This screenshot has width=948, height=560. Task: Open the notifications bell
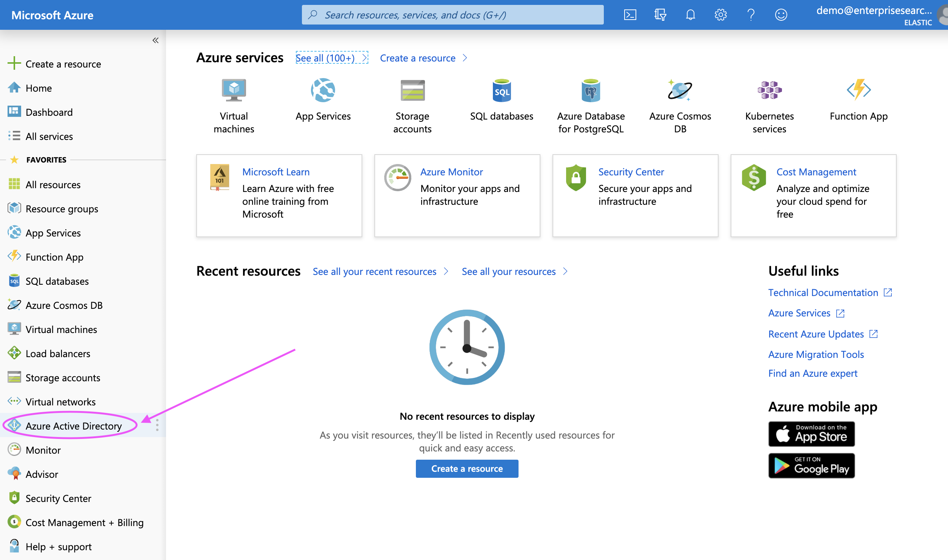690,15
